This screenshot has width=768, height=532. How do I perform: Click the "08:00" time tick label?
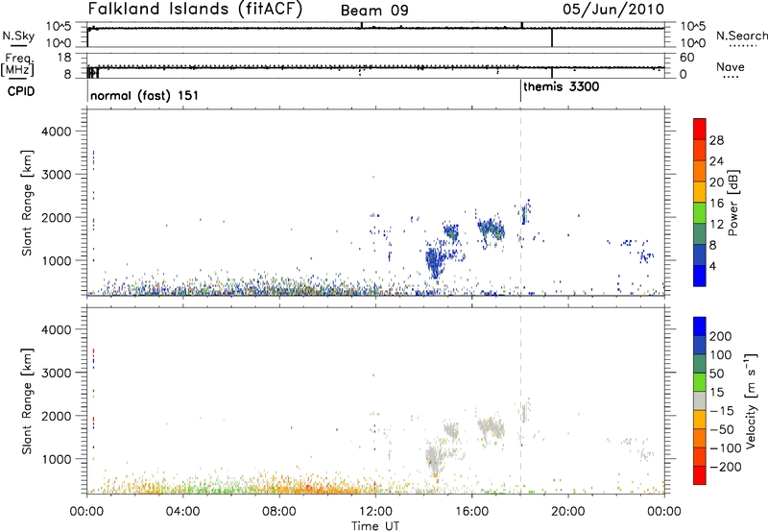279,512
